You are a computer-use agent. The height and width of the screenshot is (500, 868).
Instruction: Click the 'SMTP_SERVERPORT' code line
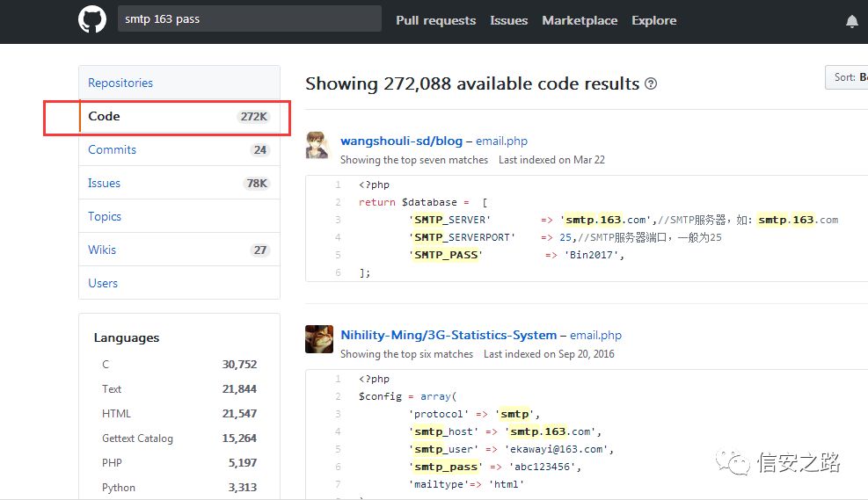tap(565, 237)
